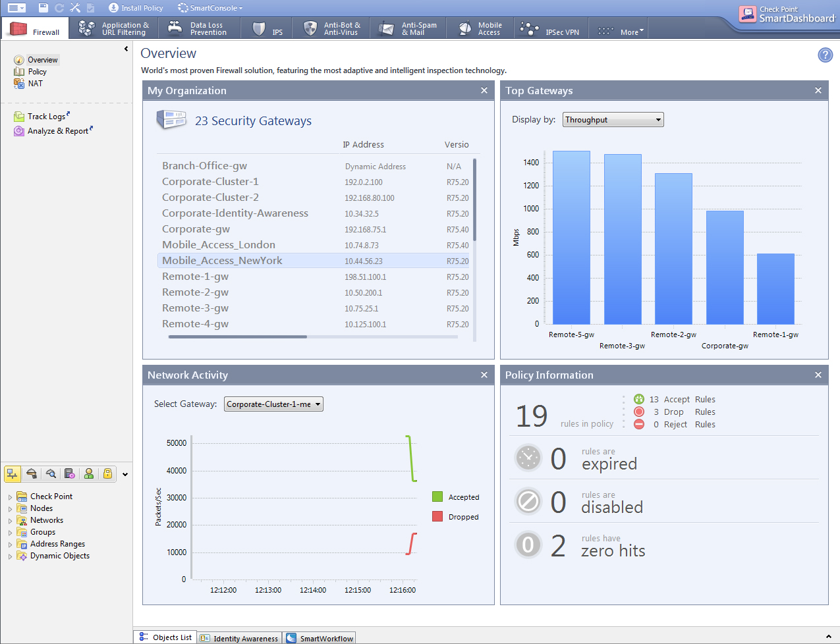
Task: Open the Display by Throughput dropdown
Action: click(613, 120)
